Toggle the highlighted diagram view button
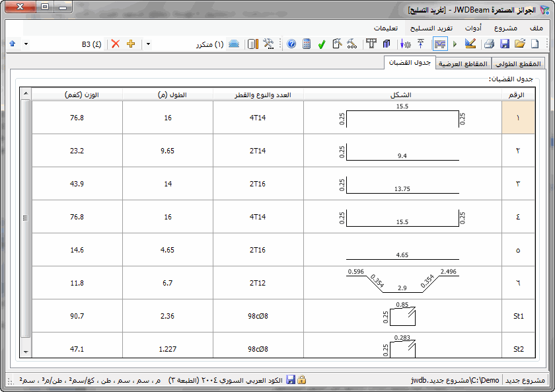Image resolution: width=555 pixels, height=392 pixels. click(x=440, y=44)
